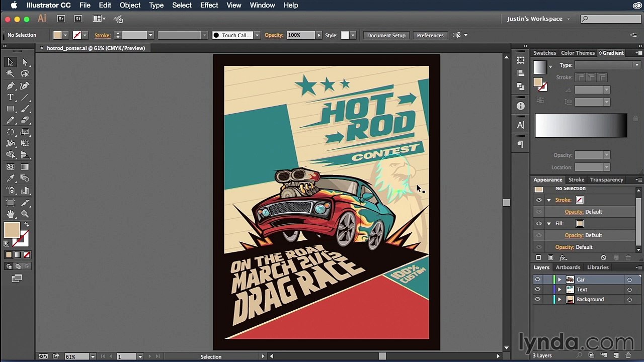Select the Magic Wand tool
The width and height of the screenshot is (644, 362).
10,74
